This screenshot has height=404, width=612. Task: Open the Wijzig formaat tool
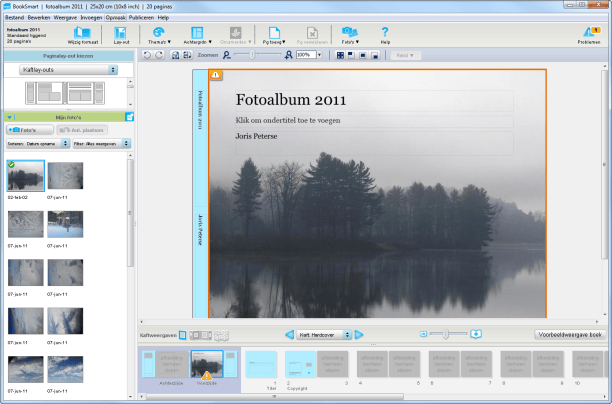(83, 35)
